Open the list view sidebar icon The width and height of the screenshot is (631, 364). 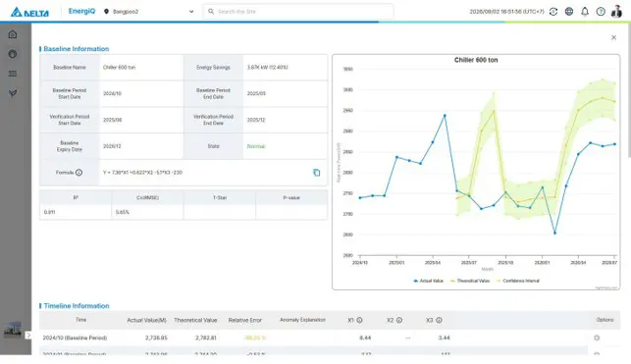[13, 74]
